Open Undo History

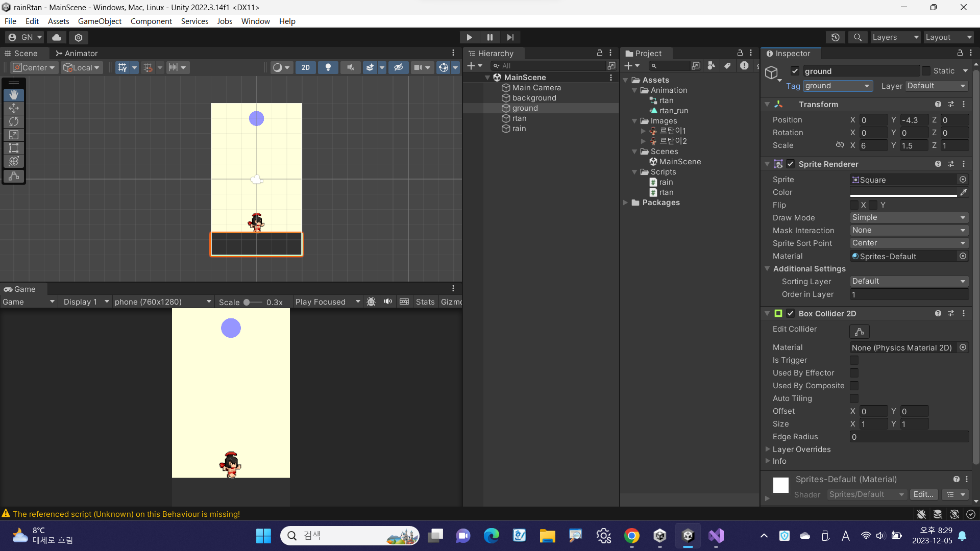pos(836,37)
